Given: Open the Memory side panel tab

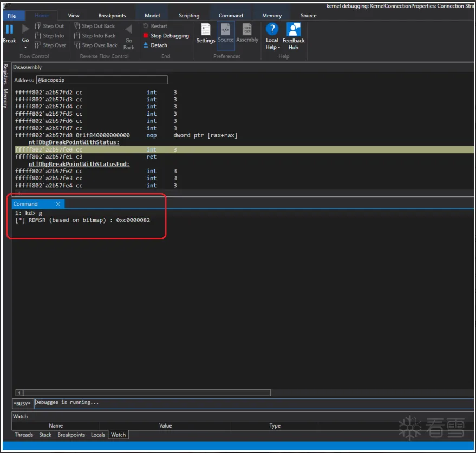Looking at the screenshot, I should (x=5, y=99).
